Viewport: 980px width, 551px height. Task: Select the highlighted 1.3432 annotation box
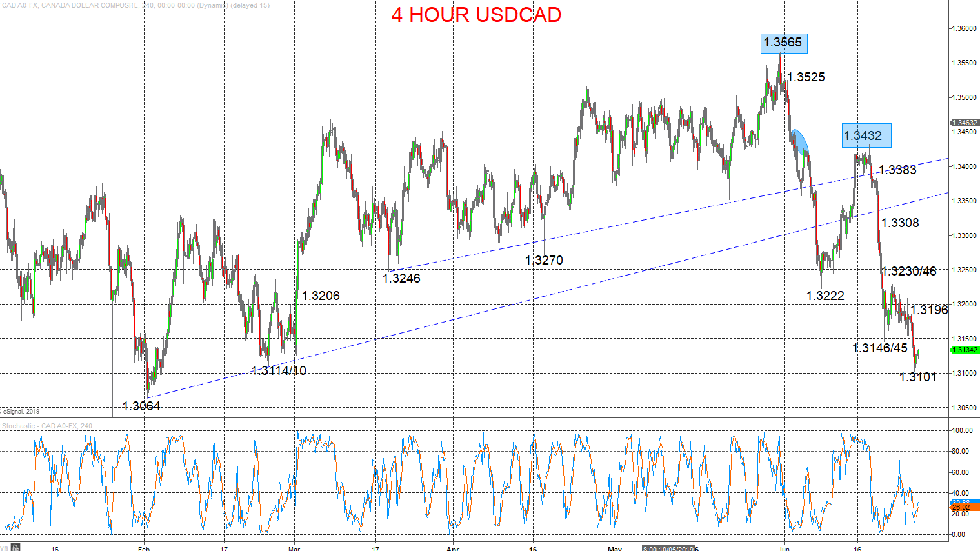coord(866,135)
